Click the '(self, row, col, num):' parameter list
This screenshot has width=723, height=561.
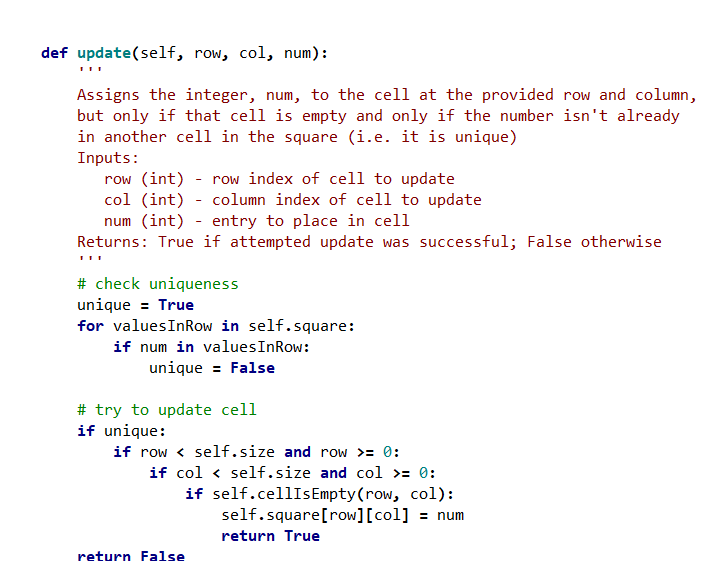click(230, 53)
